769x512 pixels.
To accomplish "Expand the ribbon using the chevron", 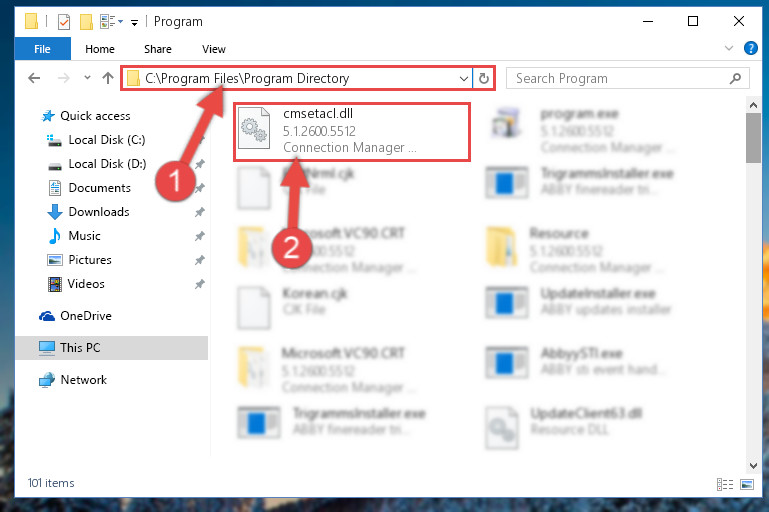I will 729,48.
